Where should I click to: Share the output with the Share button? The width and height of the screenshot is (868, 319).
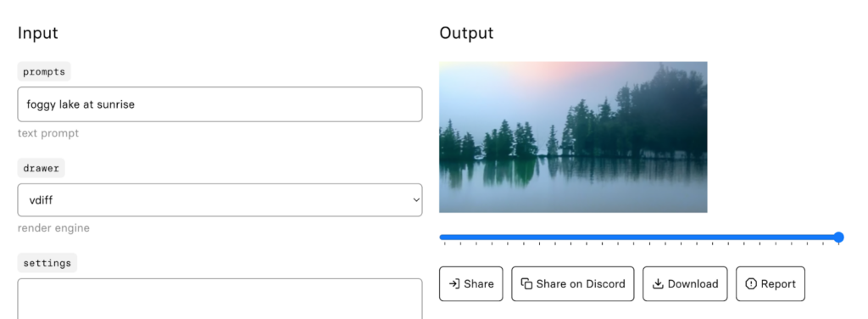click(x=471, y=283)
